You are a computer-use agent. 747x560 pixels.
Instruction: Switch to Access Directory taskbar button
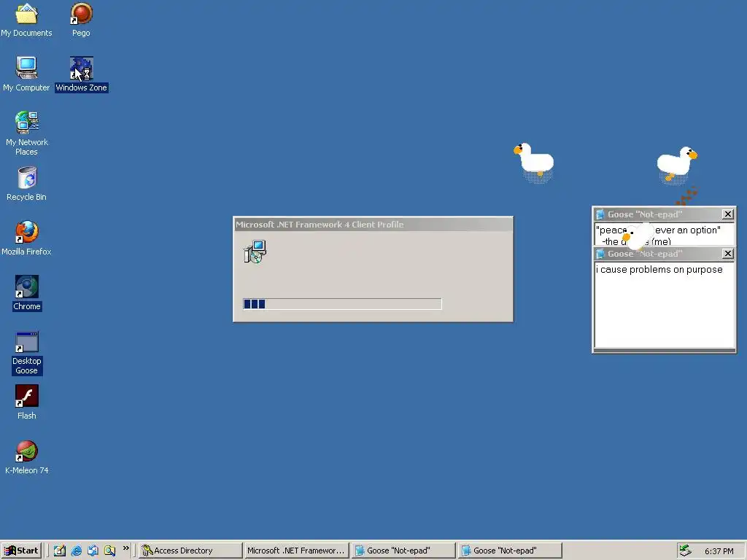click(190, 551)
